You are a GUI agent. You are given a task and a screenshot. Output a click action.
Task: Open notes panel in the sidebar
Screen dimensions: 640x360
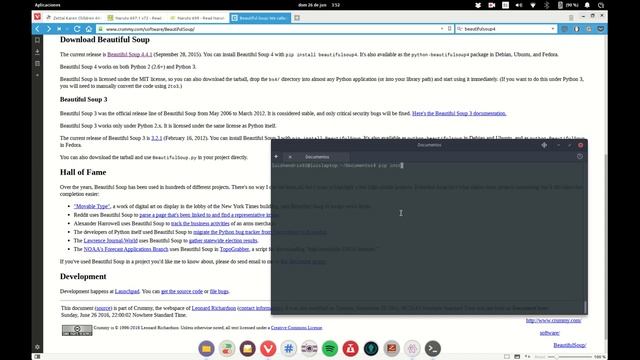tap(37, 64)
